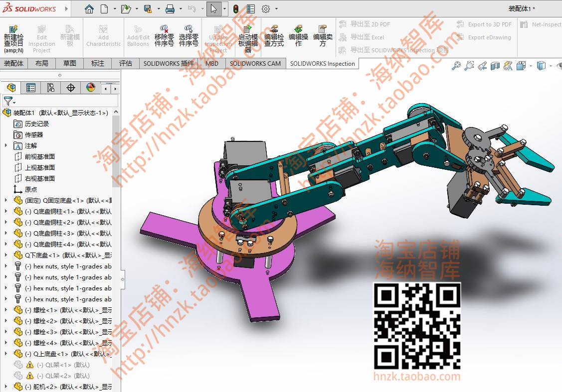The image size is (562, 392).
Task: Expand the Q下底盘<1> component node
Action: [6, 255]
